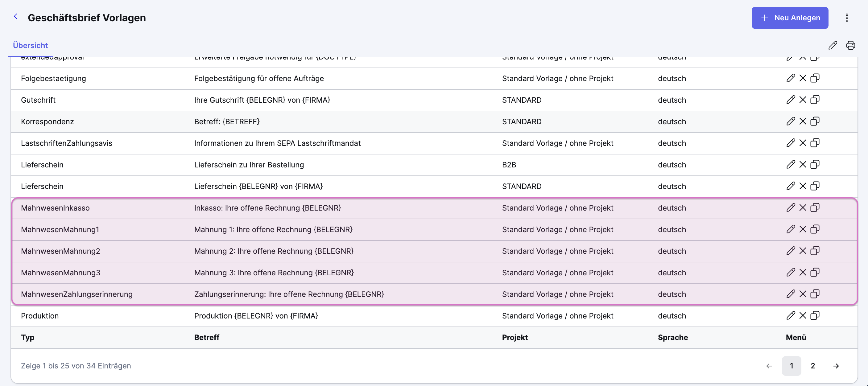Edit the STANDARD Lieferschein template
This screenshot has height=386, width=868.
(791, 186)
